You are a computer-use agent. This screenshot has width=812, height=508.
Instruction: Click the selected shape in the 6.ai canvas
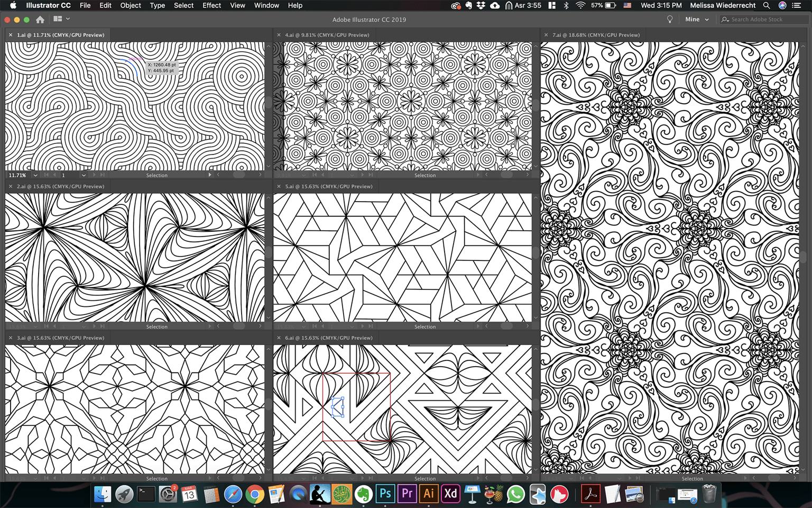point(337,407)
